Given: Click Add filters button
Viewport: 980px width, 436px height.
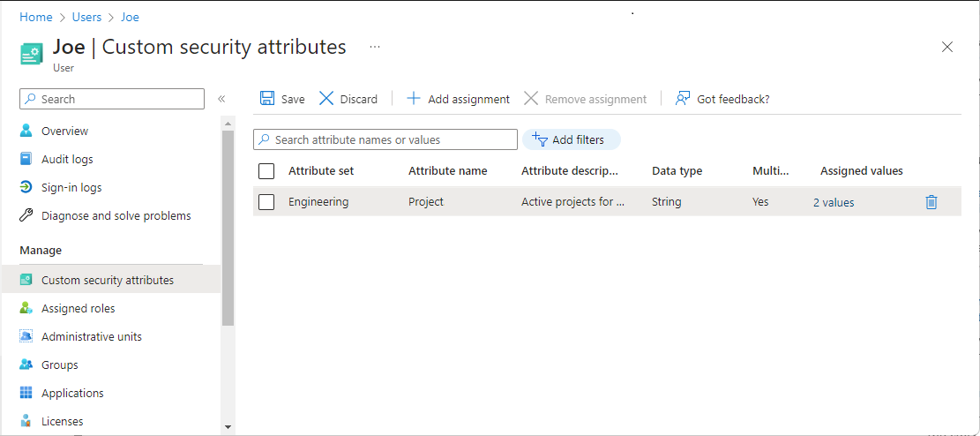Looking at the screenshot, I should [571, 139].
